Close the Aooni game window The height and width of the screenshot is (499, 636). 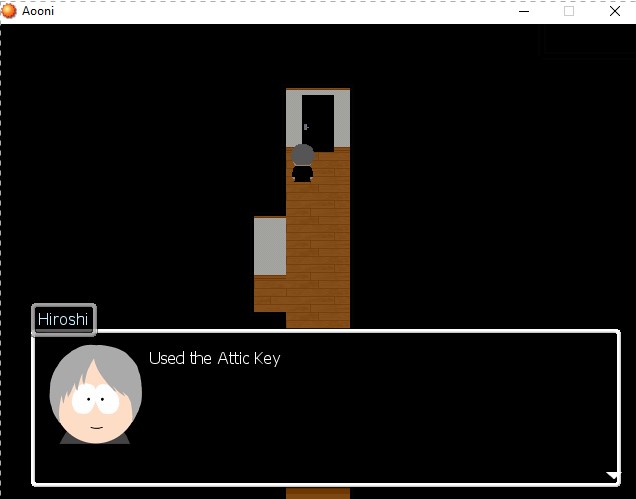[x=615, y=11]
